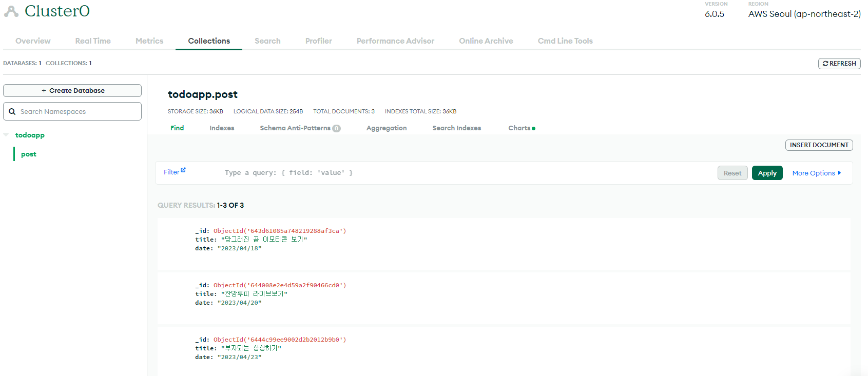Screen dimensions: 868x376
Task: Click the REFRESH button
Action: (x=839, y=64)
